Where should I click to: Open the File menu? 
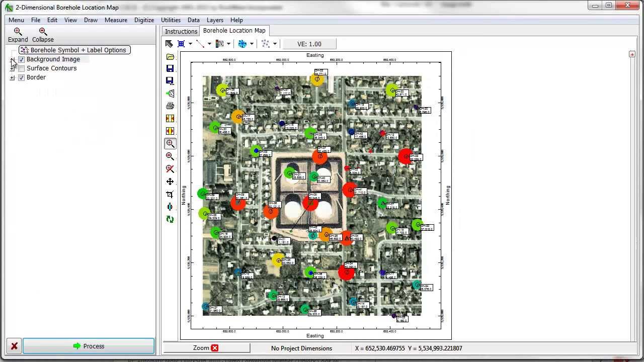(x=36, y=20)
